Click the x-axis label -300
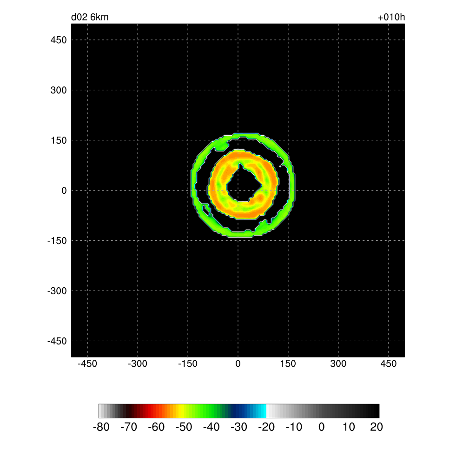This screenshot has width=476, height=476. (x=137, y=364)
